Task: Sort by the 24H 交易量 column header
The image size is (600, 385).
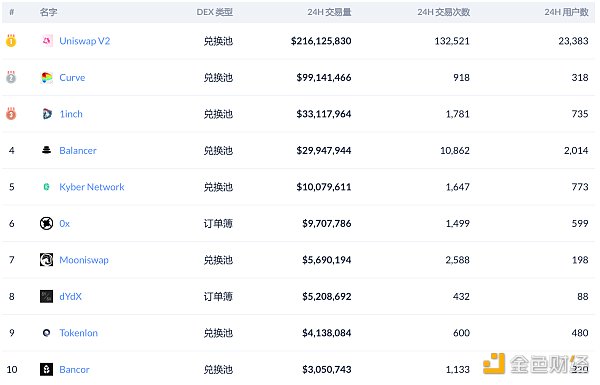Action: (329, 12)
